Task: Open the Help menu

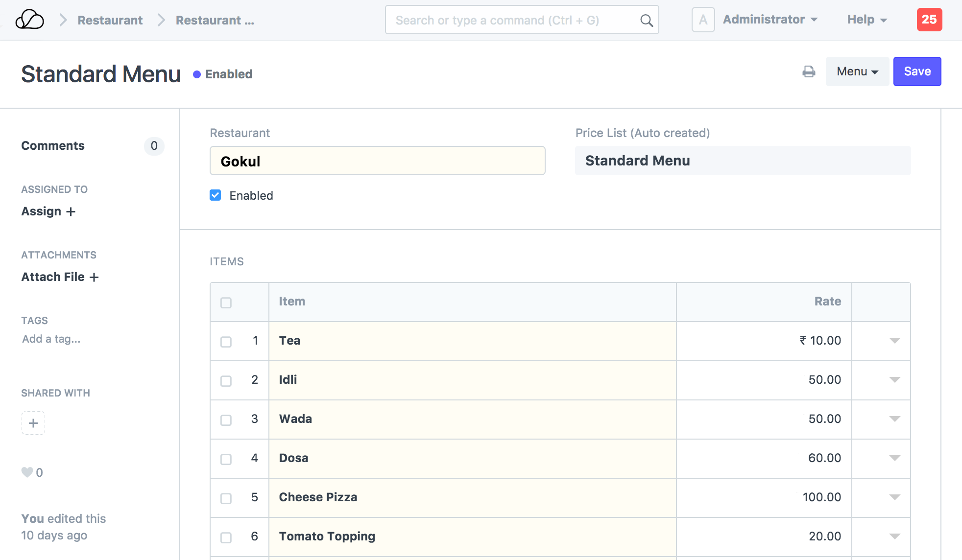Action: click(x=866, y=20)
